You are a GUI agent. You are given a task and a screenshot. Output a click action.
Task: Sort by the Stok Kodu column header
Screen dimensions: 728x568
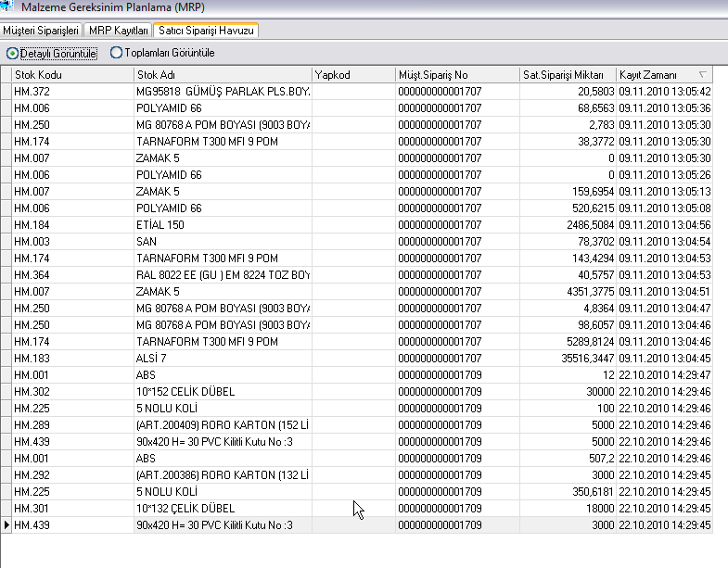[x=72, y=74]
